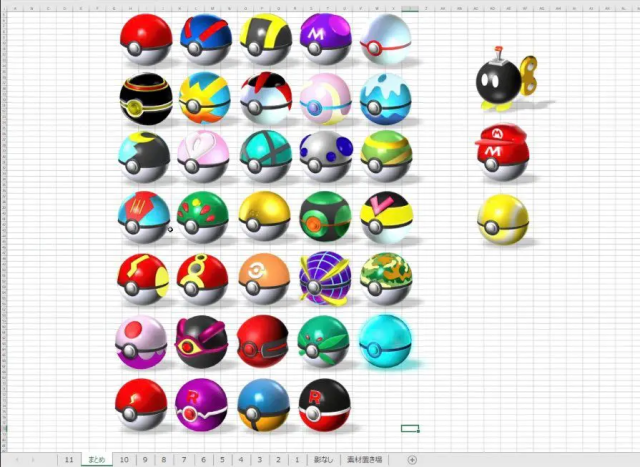Click the Mario cap ball image

pos(501,152)
